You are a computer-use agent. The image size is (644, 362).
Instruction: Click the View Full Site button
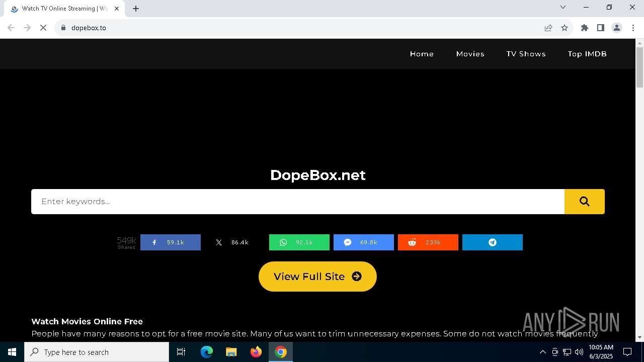317,277
